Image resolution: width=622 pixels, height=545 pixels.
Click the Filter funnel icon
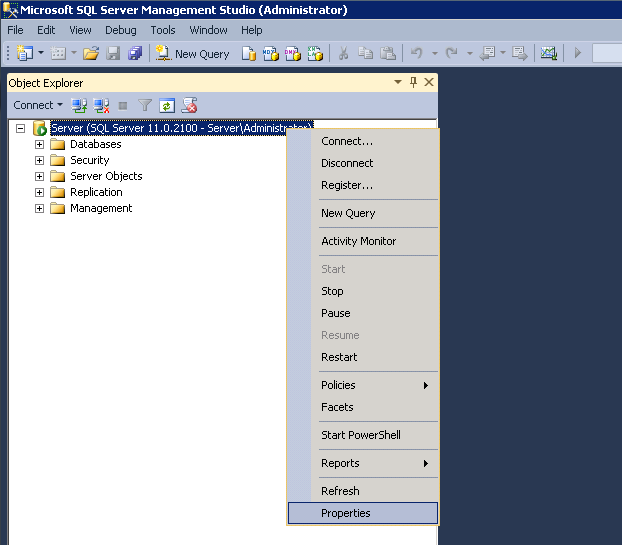point(145,106)
